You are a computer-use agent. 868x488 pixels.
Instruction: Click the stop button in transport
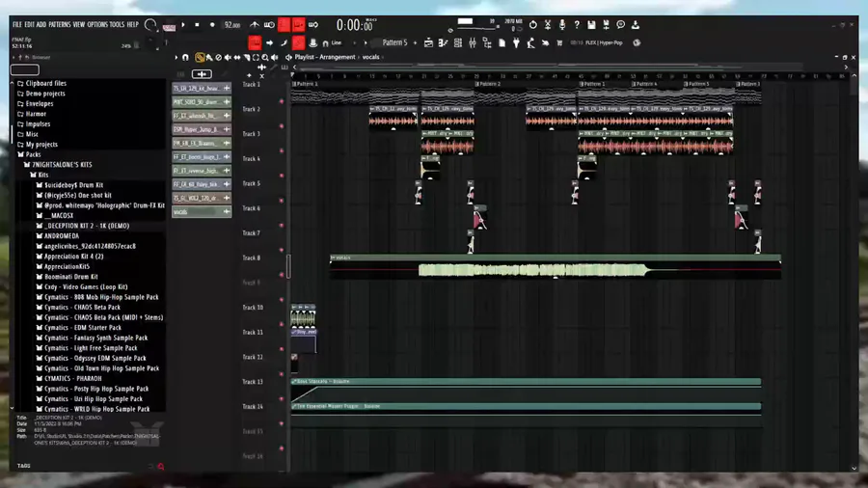[197, 25]
